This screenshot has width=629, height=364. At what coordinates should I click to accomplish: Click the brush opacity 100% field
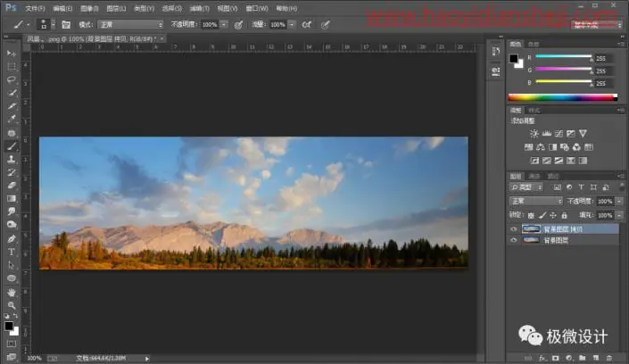tap(210, 25)
